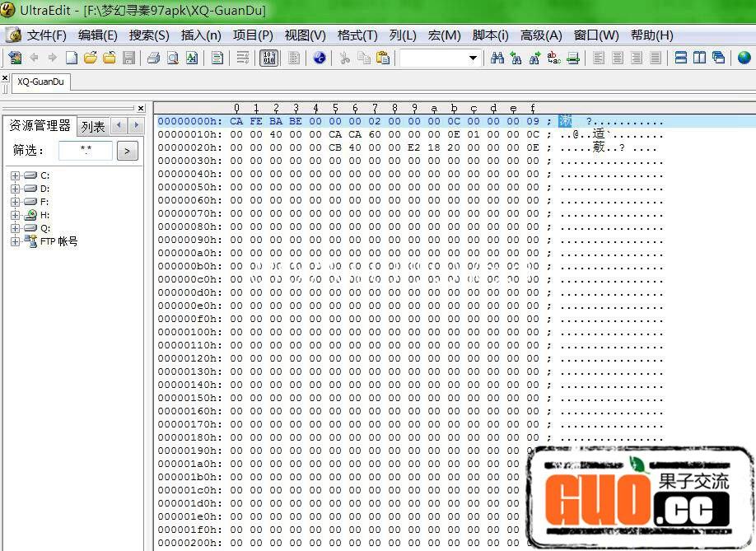Screen dimensions: 756x551
Task: Expand the FTP 帐号 tree node
Action: coord(16,241)
